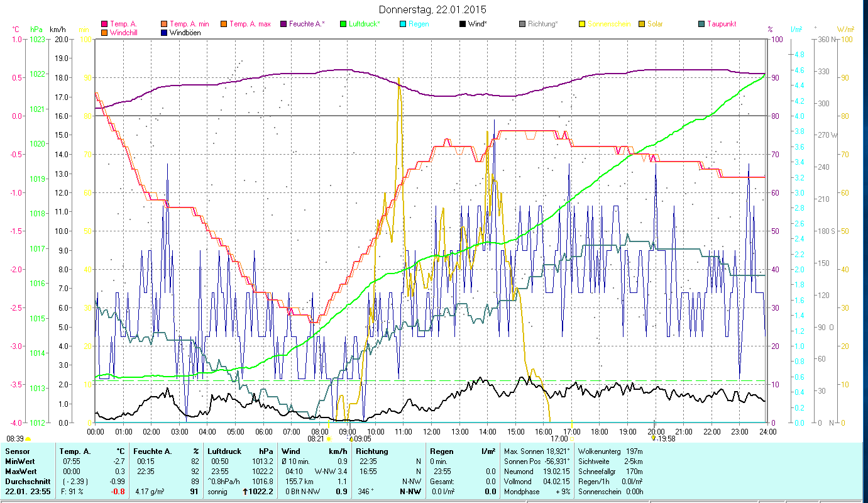Click the moonrise arrow marker at 09:05
Image resolution: width=868 pixels, height=503 pixels.
click(x=351, y=439)
